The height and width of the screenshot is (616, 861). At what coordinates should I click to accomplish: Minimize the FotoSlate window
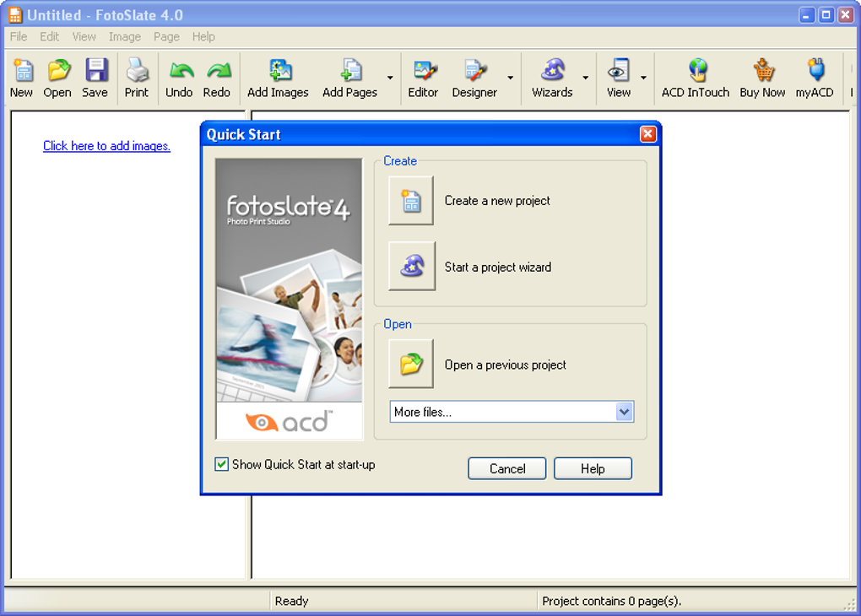(806, 15)
